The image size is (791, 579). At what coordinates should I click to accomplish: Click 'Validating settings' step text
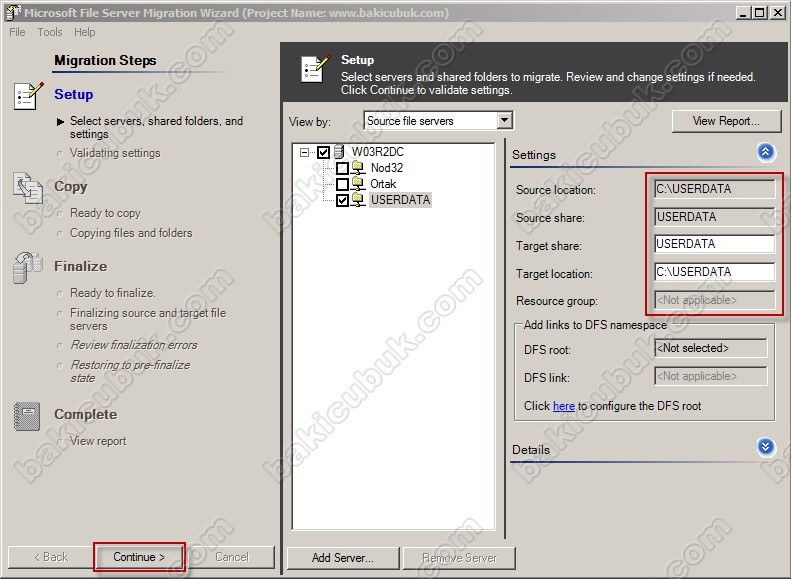(x=115, y=153)
